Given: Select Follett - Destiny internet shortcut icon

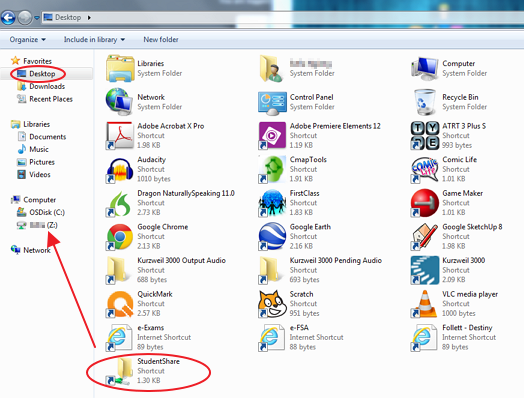Looking at the screenshot, I should coord(424,338).
